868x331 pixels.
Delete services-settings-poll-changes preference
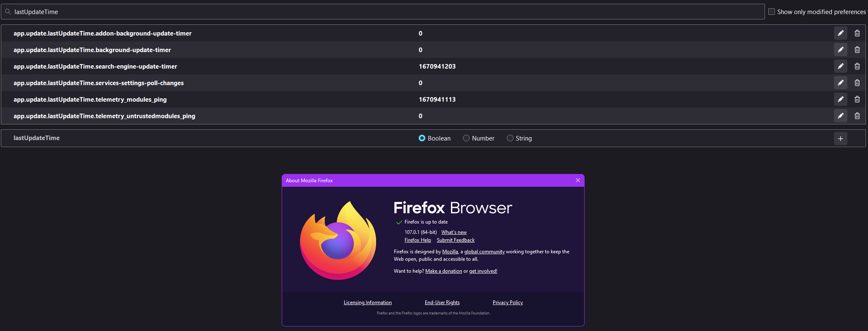[x=857, y=83]
